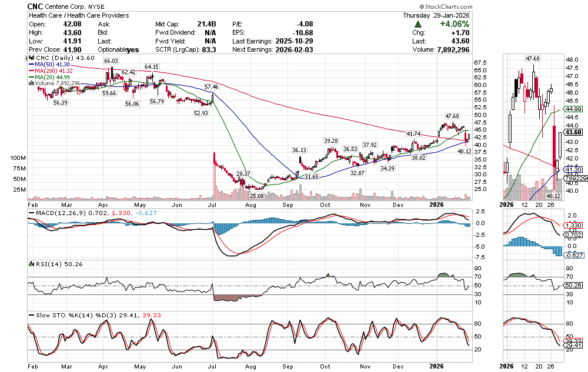This screenshot has width=588, height=372.
Task: Click the 66.03 high price label on chart
Action: 111,61
